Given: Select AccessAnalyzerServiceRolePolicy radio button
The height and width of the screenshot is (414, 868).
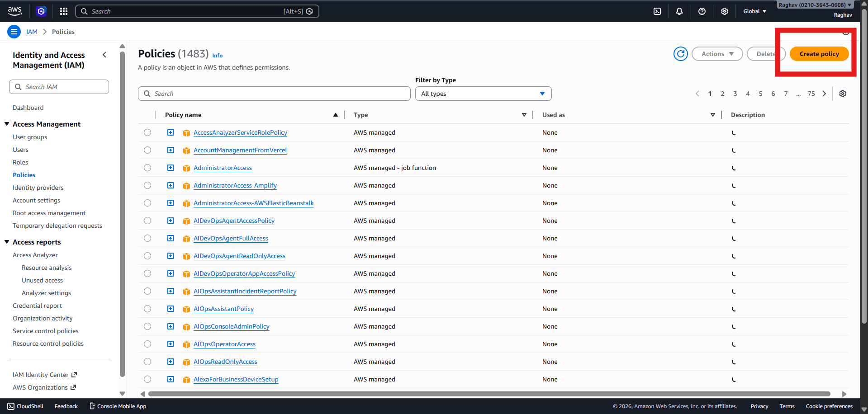Looking at the screenshot, I should pyautogui.click(x=147, y=132).
